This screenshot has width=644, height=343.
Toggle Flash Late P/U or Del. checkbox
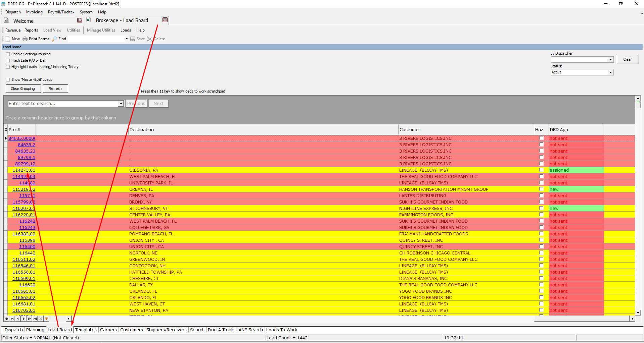pos(8,60)
